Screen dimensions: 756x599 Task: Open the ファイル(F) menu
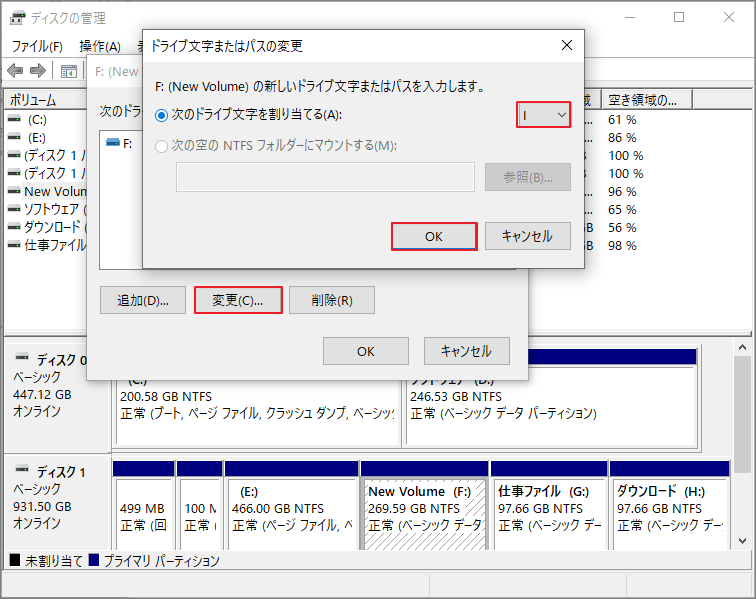pos(37,46)
